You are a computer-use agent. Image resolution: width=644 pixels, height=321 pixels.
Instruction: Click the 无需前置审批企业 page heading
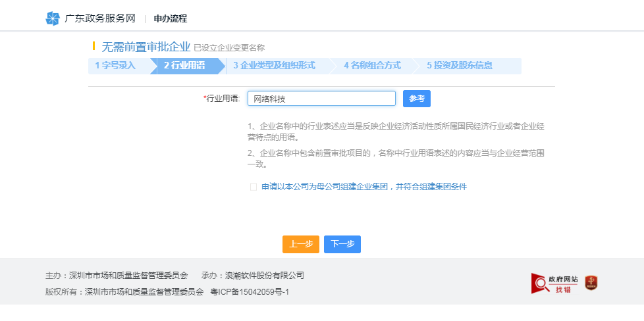click(146, 47)
